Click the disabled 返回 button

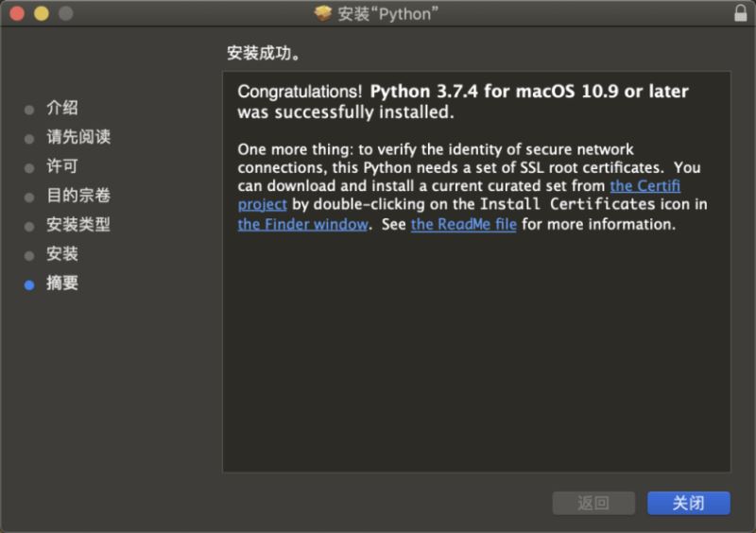point(593,503)
